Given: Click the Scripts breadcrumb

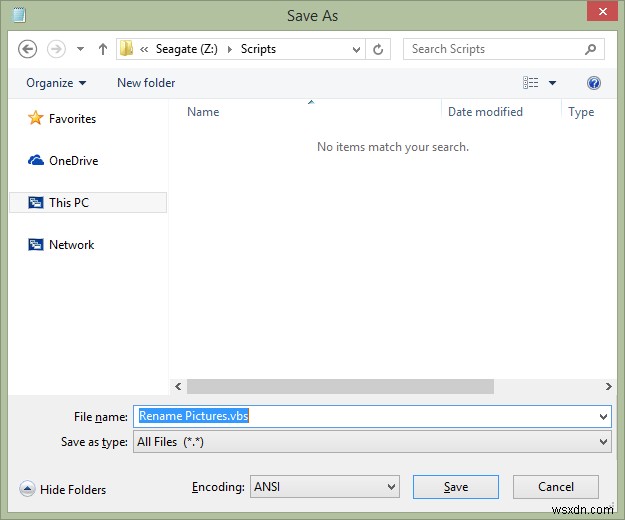Looking at the screenshot, I should coord(258,49).
